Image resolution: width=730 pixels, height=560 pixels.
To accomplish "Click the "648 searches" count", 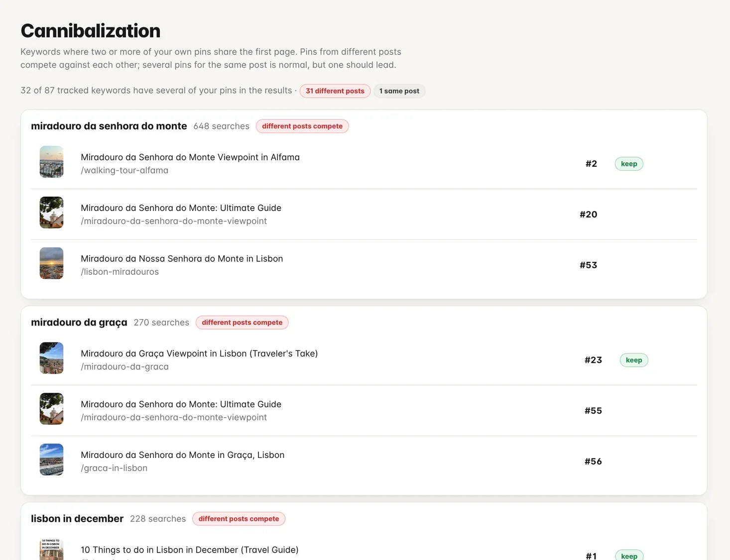I will tap(222, 126).
